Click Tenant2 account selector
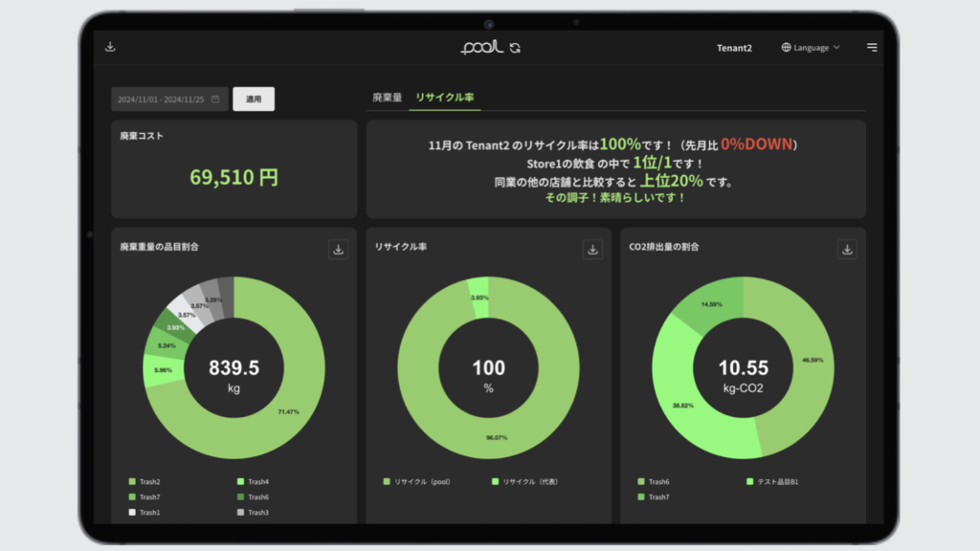This screenshot has width=980, height=551. point(734,48)
